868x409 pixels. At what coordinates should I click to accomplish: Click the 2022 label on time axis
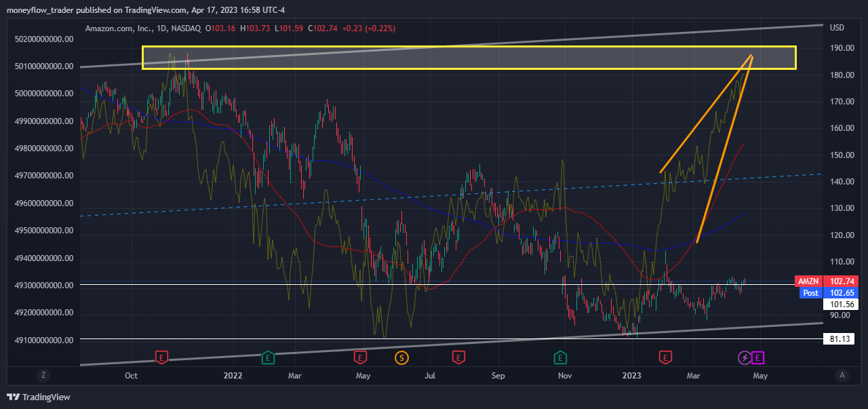pos(233,375)
